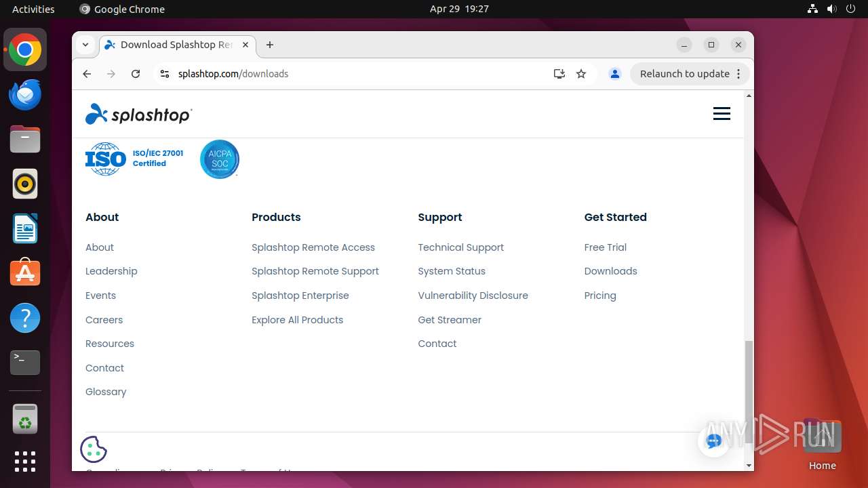Screen dimensions: 868x488
Task: Open the Resources link
Action: pyautogui.click(x=110, y=344)
